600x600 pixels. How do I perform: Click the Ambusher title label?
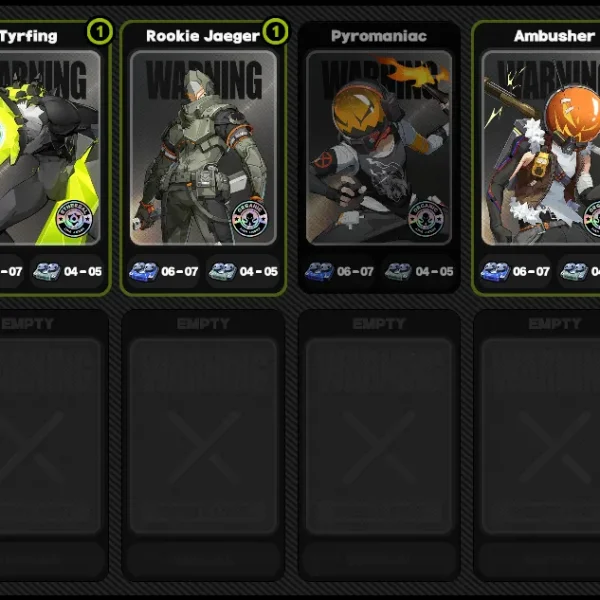554,36
